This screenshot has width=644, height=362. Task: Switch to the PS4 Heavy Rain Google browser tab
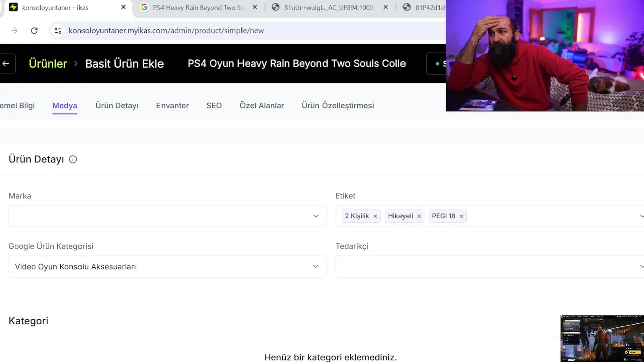click(198, 7)
